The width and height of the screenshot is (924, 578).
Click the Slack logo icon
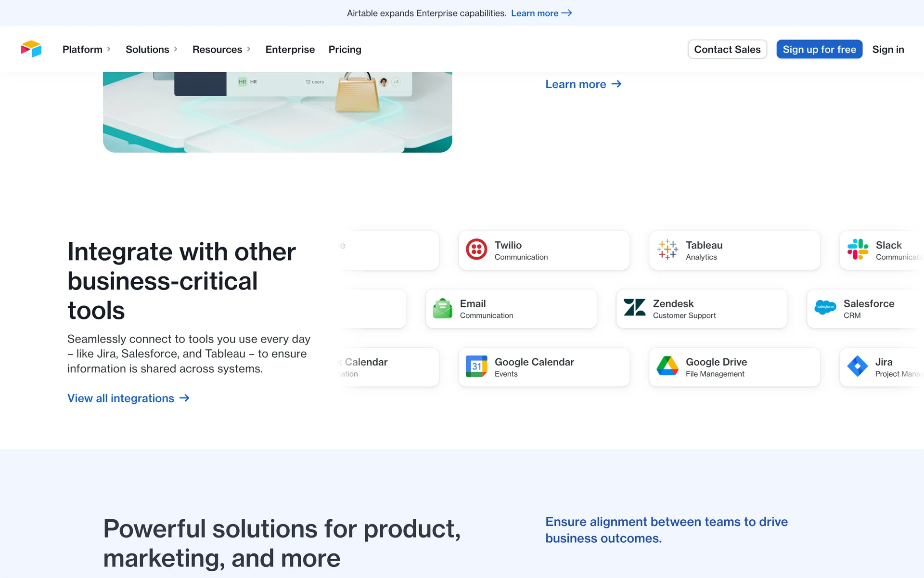[858, 250]
